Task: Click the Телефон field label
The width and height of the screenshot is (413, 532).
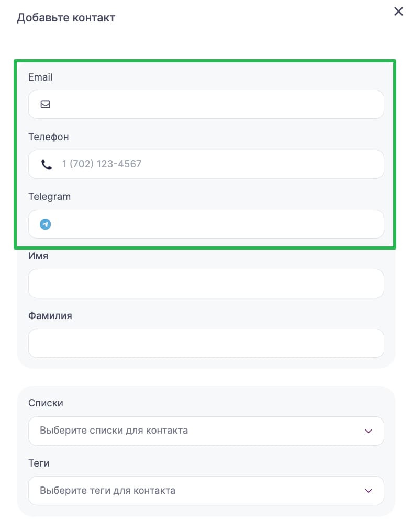Action: (x=49, y=137)
